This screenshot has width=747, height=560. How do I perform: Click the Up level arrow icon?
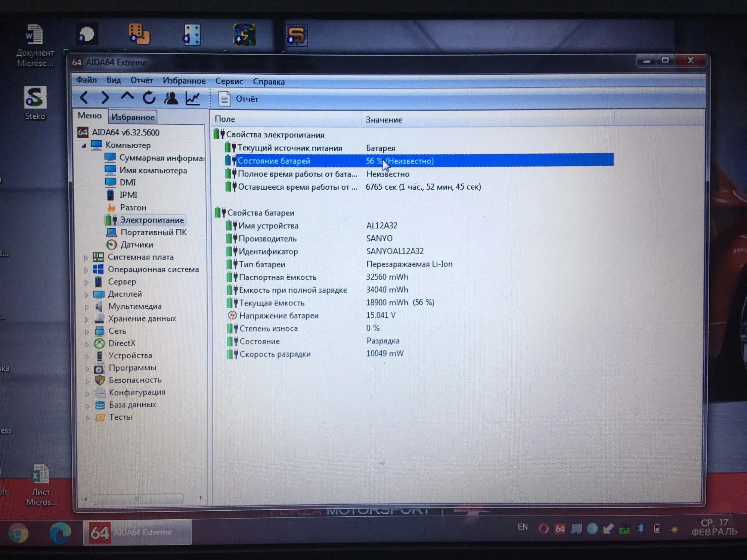[127, 97]
